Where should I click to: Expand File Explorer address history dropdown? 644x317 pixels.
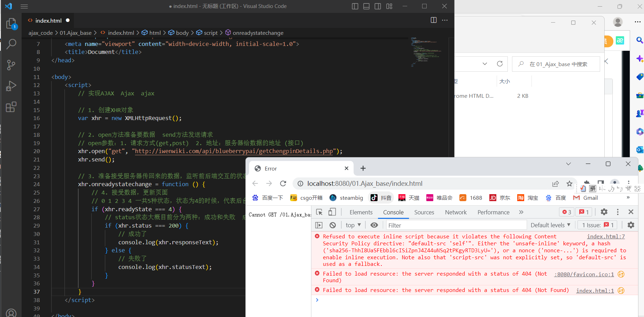(485, 64)
